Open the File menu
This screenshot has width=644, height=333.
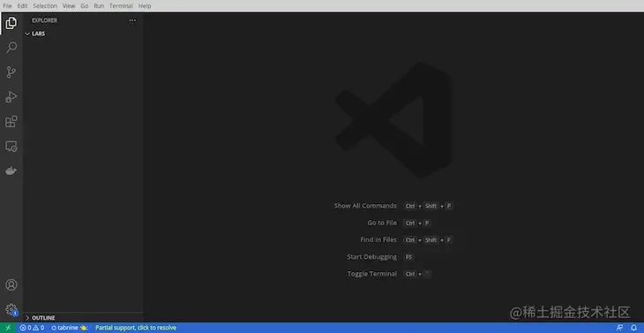click(x=7, y=6)
